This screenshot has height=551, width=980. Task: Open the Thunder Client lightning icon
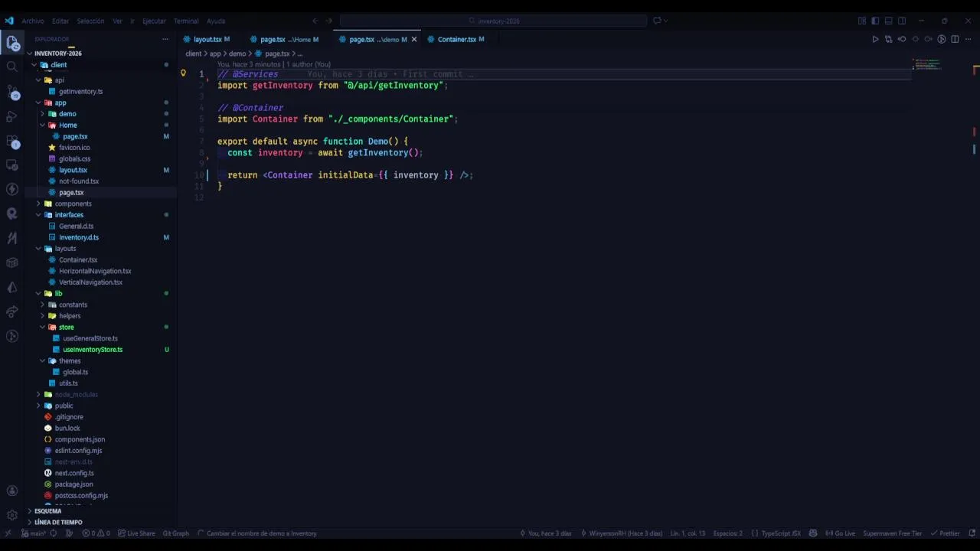point(12,189)
